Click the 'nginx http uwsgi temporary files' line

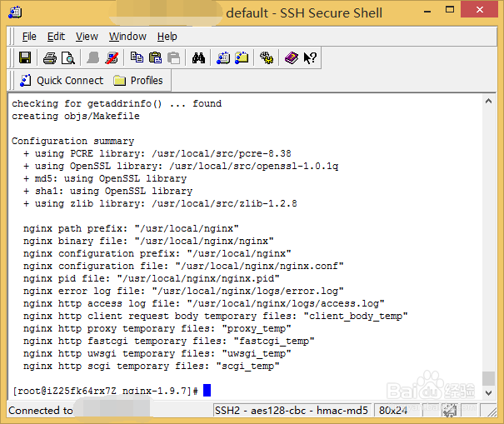tap(157, 353)
